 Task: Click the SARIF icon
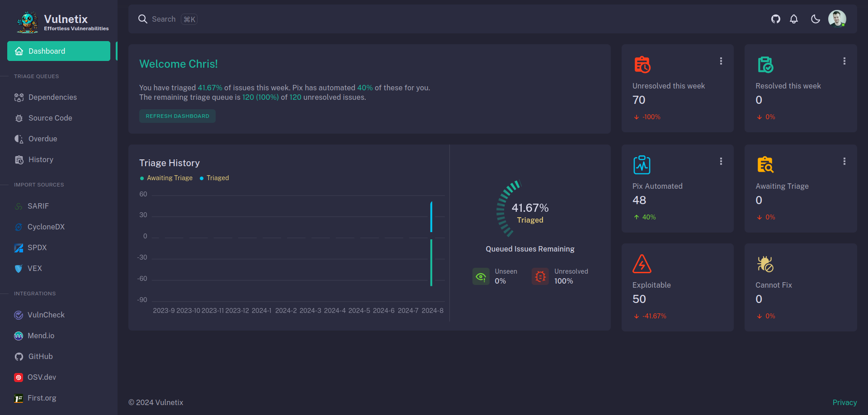coord(19,206)
